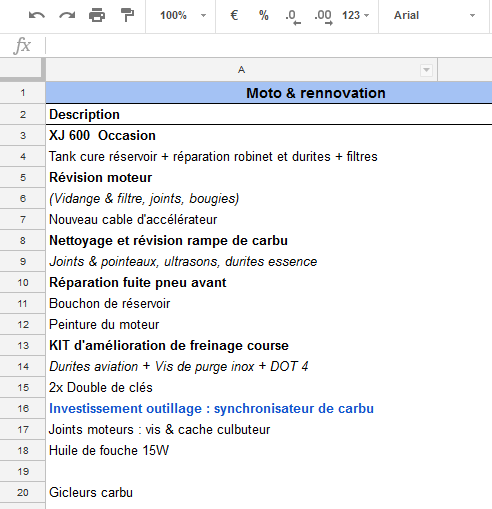Select '(Vidange & filtre, joints, bougies)' cell

click(241, 198)
